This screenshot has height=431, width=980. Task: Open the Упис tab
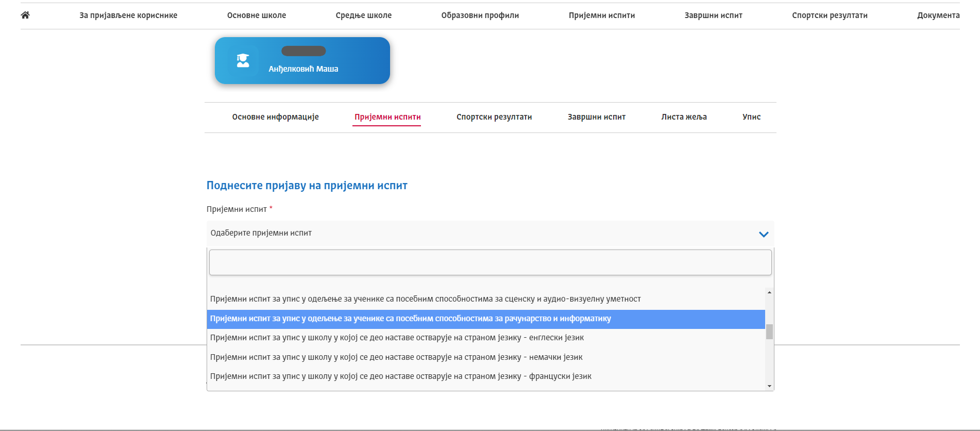[x=751, y=117]
